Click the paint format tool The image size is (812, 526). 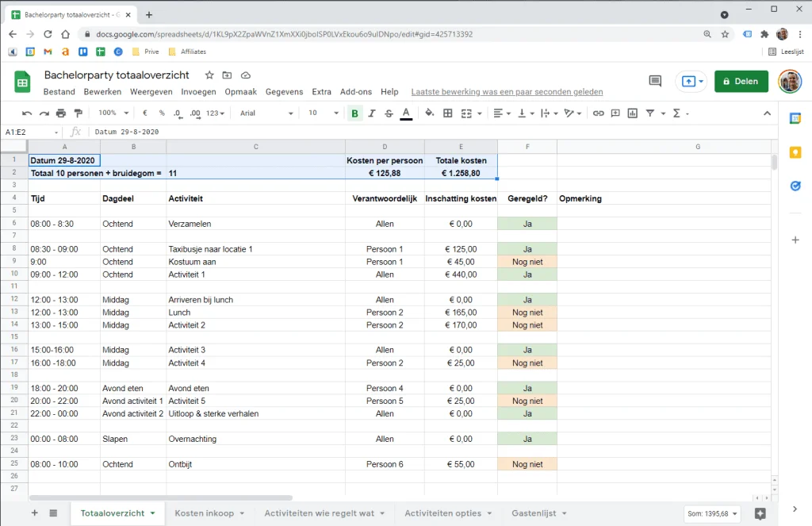coord(77,113)
